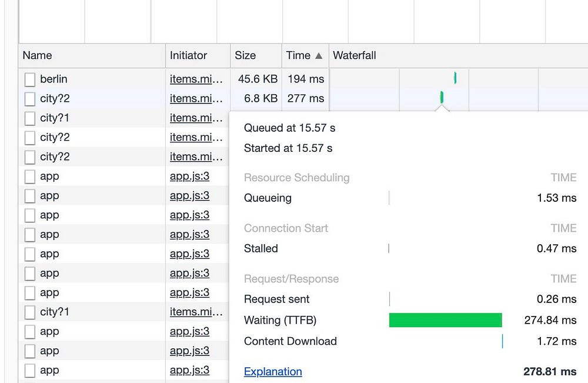This screenshot has height=383, width=588.
Task: Open the initiator link of berlin request
Action: (x=196, y=79)
